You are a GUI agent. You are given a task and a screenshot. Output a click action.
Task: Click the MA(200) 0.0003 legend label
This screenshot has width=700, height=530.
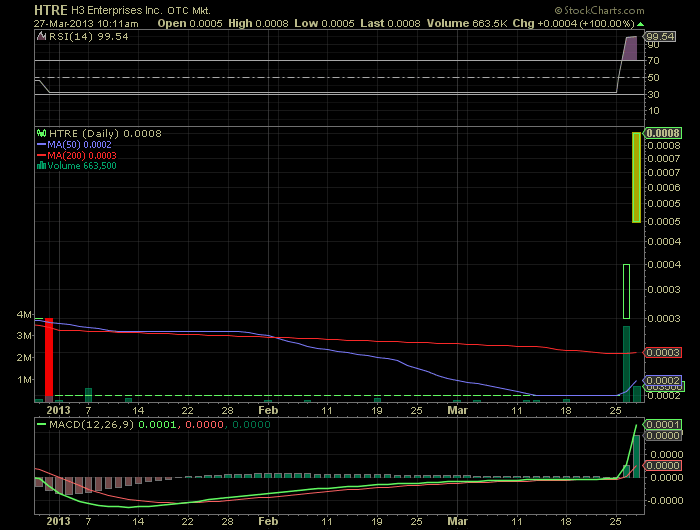(x=82, y=155)
